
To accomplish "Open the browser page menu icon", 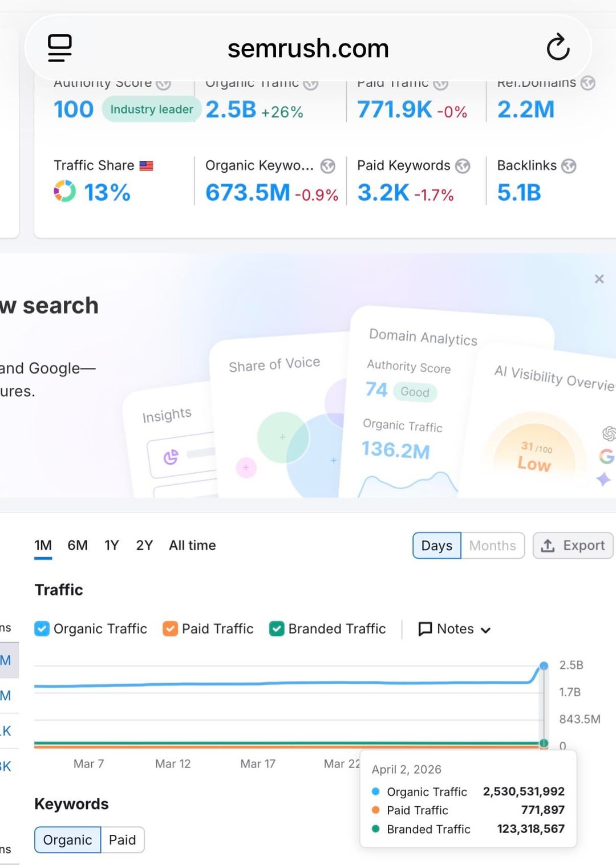I will [x=60, y=48].
